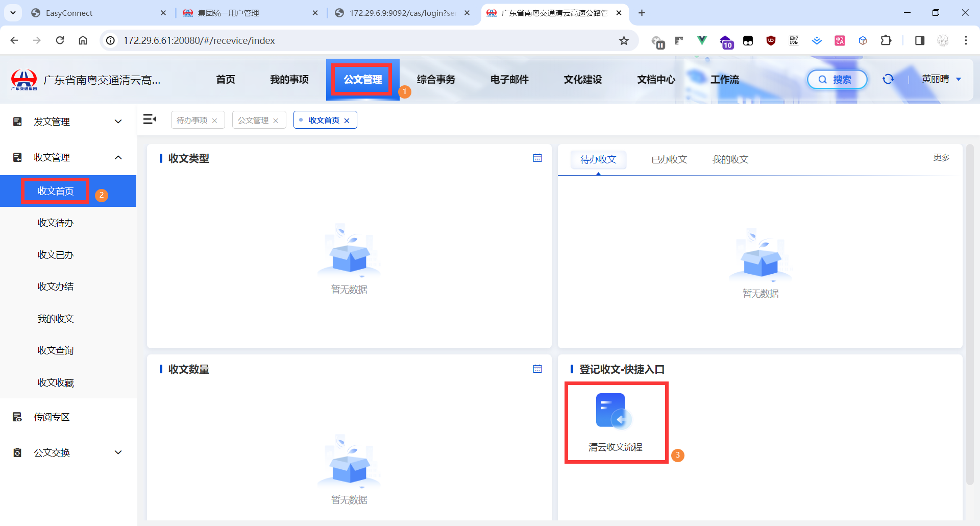980x526 pixels.
Task: Toggle the browser side panel icon
Action: pos(920,40)
